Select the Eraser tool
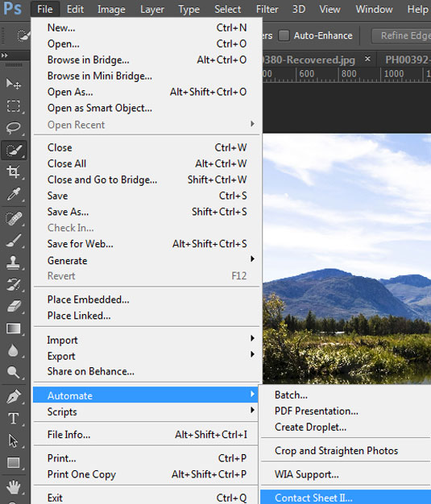Screen dimensions: 431x504 pyautogui.click(x=13, y=306)
